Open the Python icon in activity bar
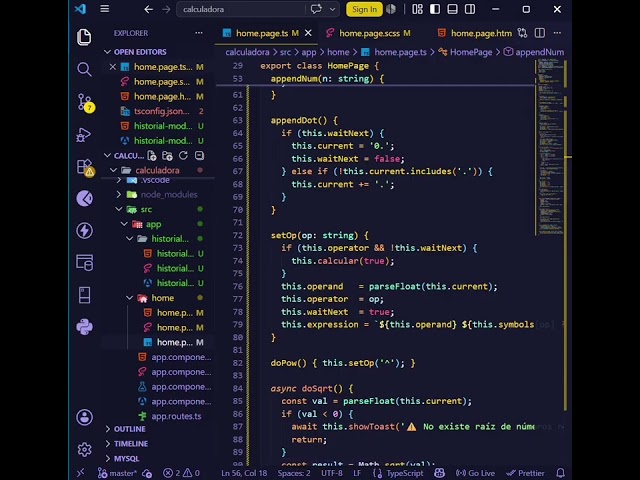The width and height of the screenshot is (640, 480). coord(84,327)
